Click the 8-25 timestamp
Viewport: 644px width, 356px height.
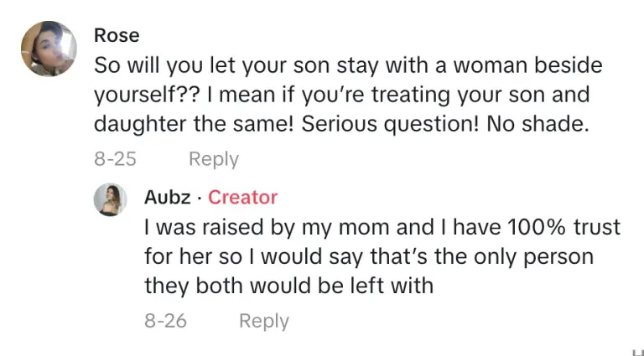point(115,158)
